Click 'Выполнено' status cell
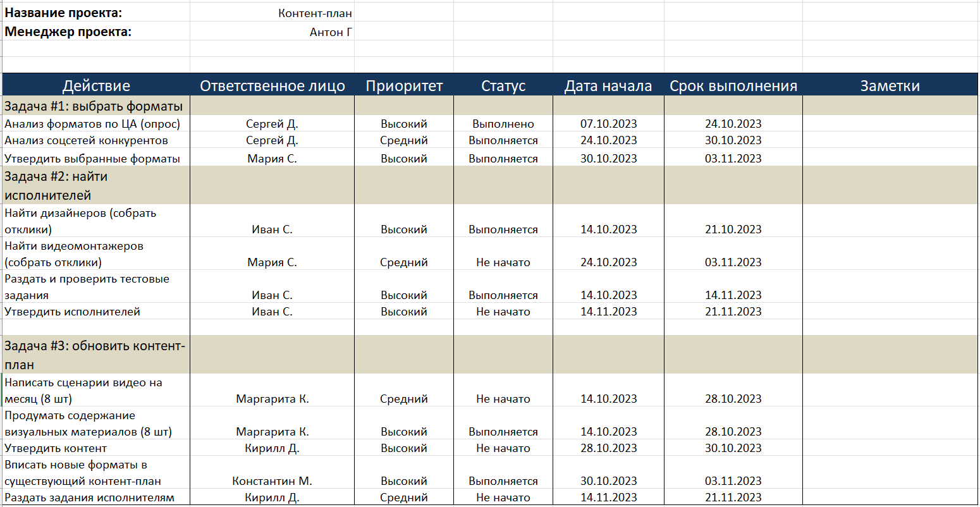The height and width of the screenshot is (507, 980). 503,124
